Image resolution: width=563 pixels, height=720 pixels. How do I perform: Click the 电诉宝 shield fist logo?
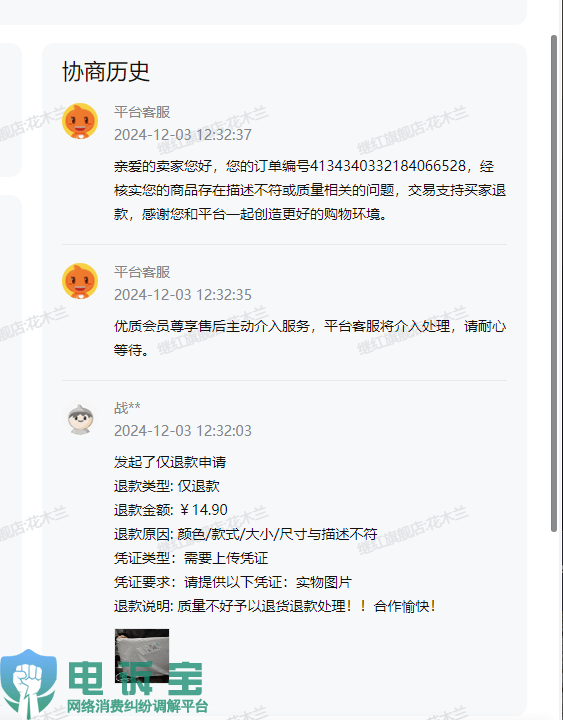pos(28,683)
